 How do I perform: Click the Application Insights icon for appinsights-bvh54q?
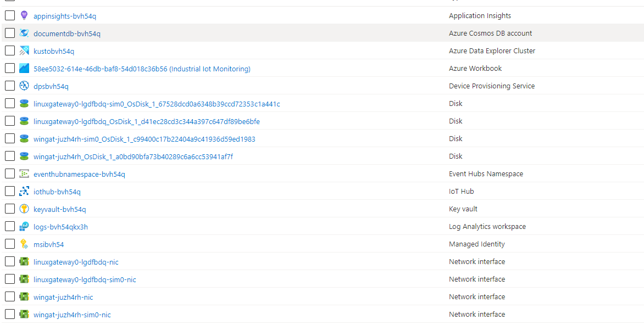click(x=24, y=15)
